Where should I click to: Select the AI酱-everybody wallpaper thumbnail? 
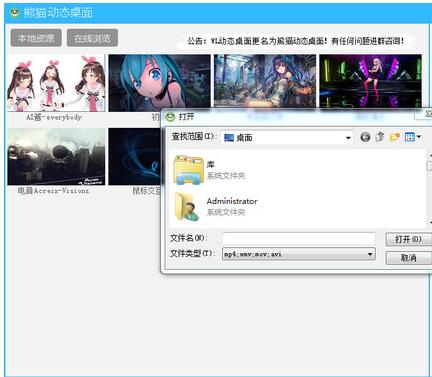click(x=56, y=83)
